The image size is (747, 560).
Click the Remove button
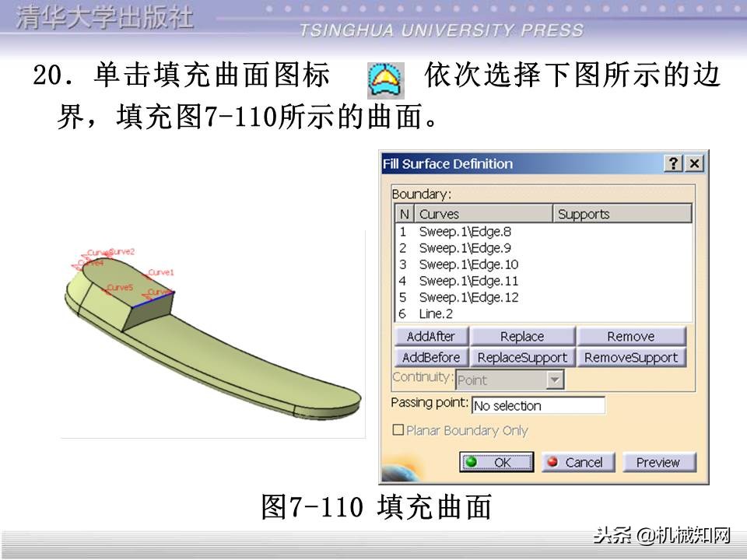632,336
